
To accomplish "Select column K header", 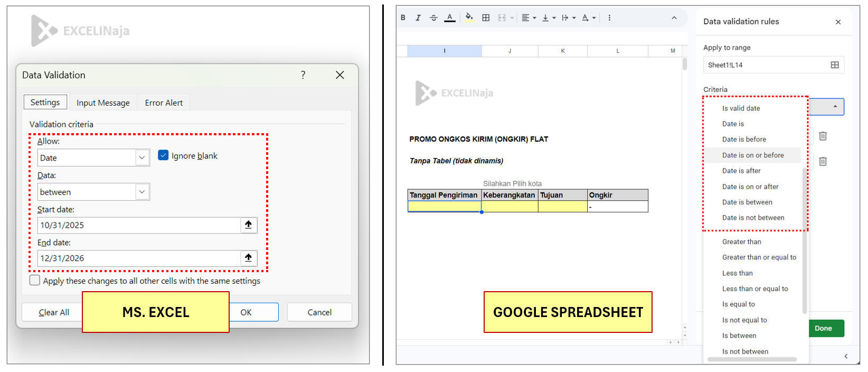I will coord(563,51).
